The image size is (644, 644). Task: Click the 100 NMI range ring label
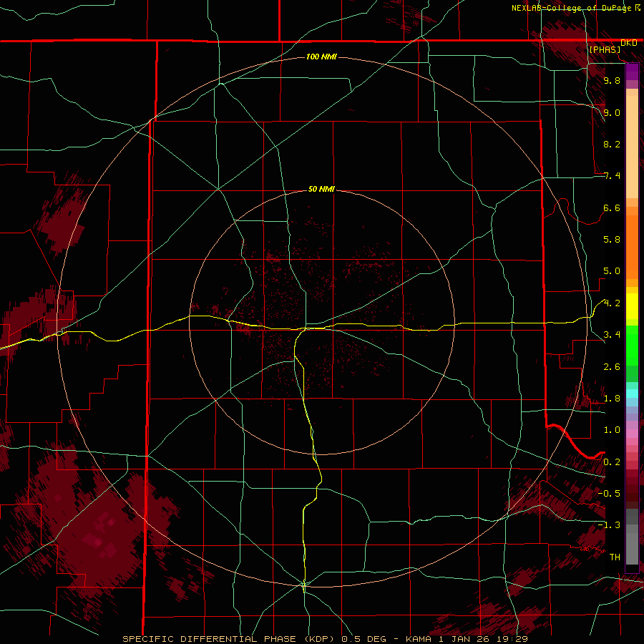(x=321, y=57)
